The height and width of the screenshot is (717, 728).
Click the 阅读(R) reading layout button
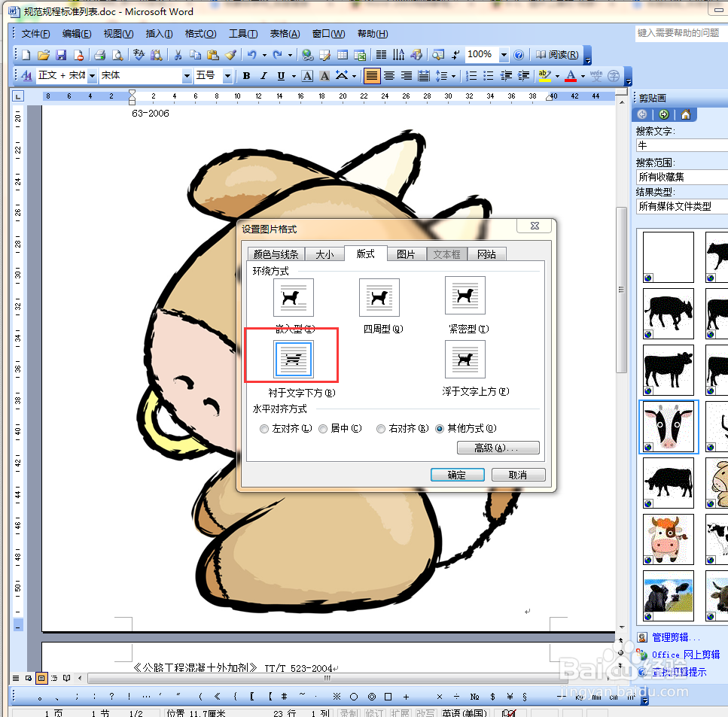[556, 55]
